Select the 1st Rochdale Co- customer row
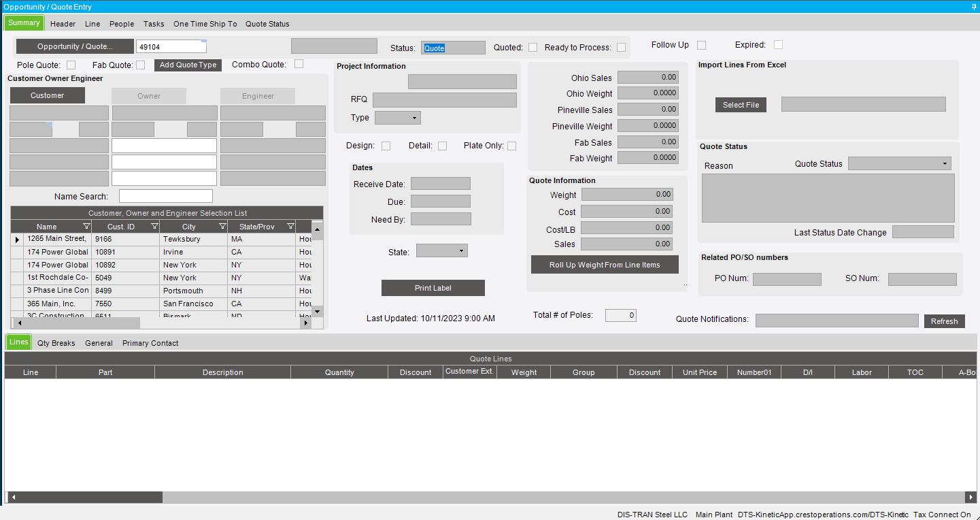Screen dimensions: 980x520 point(160,278)
